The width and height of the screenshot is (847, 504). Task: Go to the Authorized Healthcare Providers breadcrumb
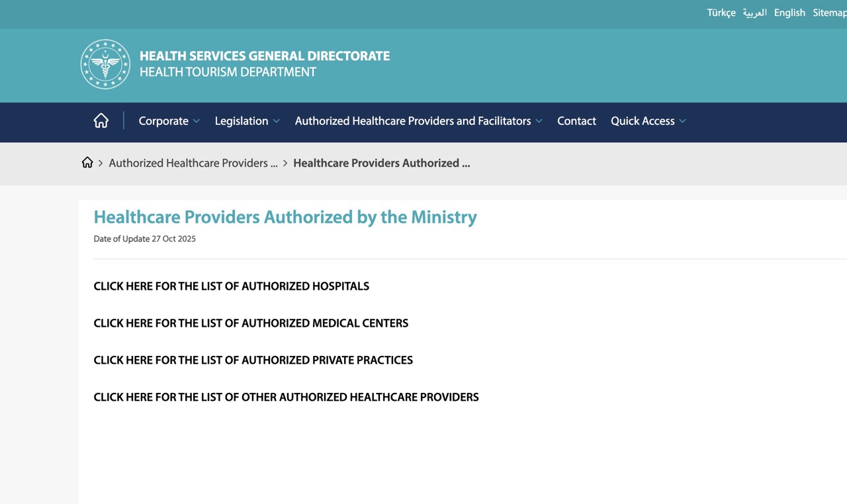tap(193, 163)
